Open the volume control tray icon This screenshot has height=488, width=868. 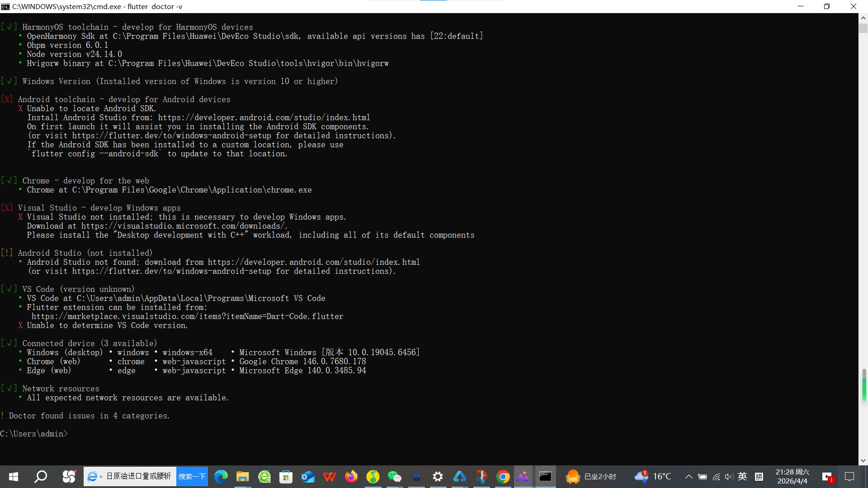point(729,477)
